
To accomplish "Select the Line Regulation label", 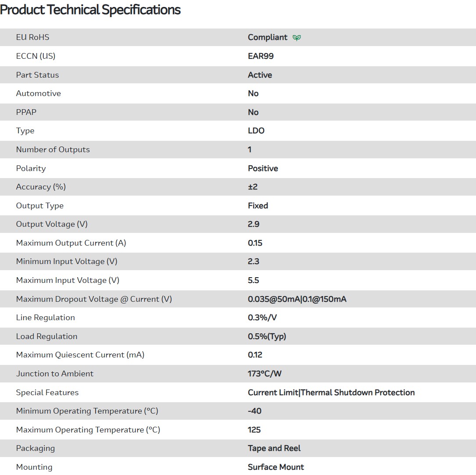I will (x=45, y=318).
